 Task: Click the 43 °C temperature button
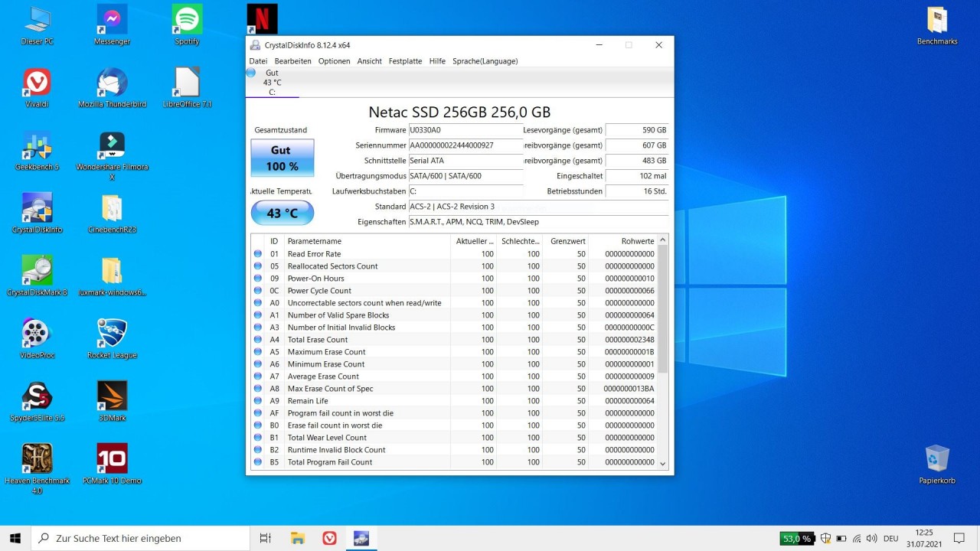pyautogui.click(x=282, y=213)
